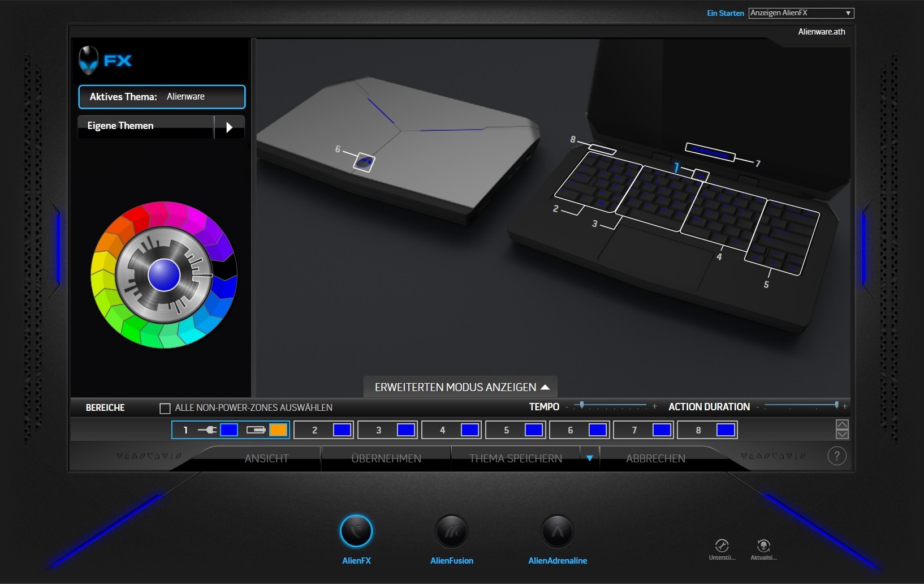Increase action duration with plus sign
This screenshot has height=584, width=924.
tap(845, 406)
